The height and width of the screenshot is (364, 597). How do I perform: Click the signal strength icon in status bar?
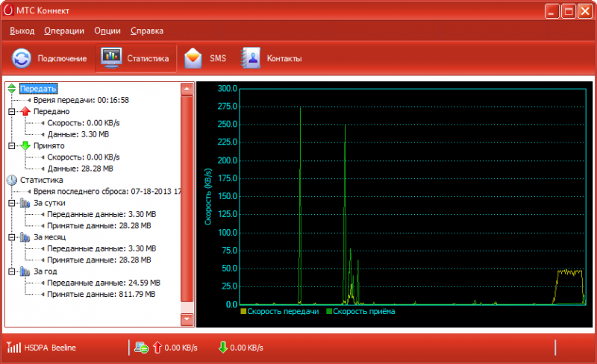13,348
